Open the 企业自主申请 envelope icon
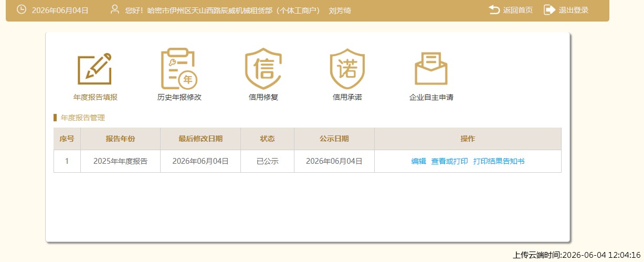 coord(431,69)
